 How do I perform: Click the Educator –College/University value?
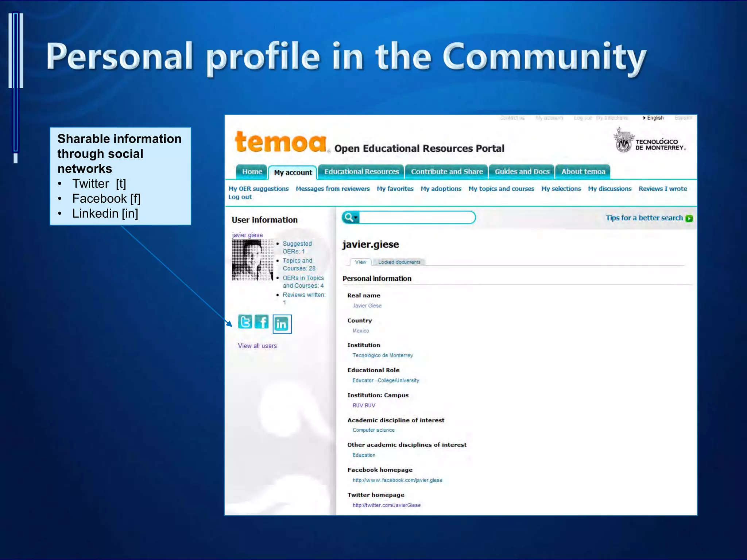tap(386, 380)
